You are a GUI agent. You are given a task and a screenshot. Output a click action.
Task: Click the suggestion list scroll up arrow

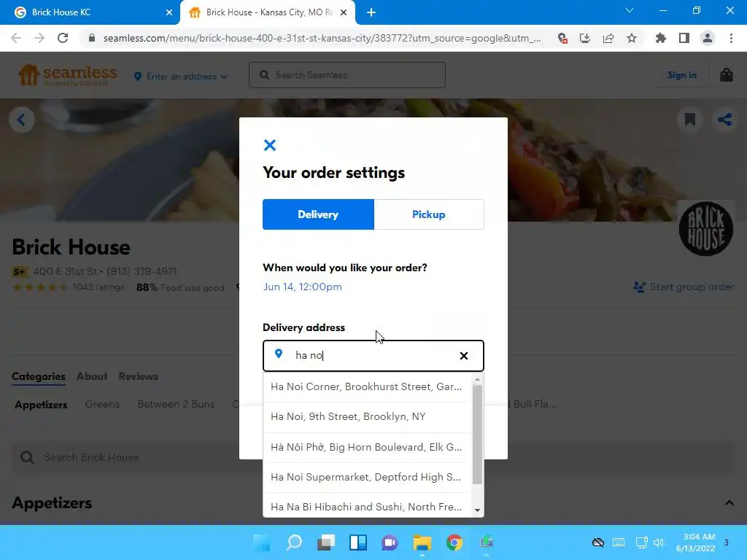477,379
